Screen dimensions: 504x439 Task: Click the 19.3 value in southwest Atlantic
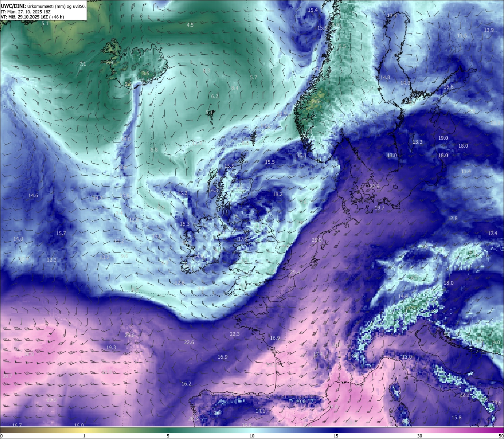(x=111, y=347)
